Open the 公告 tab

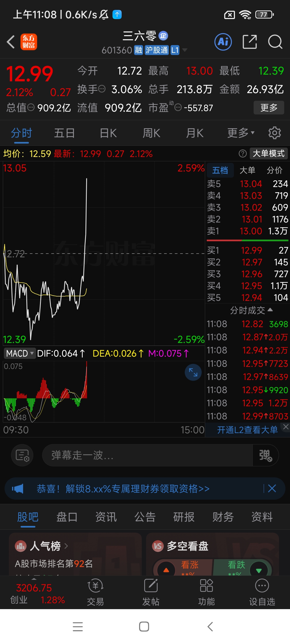click(x=145, y=517)
